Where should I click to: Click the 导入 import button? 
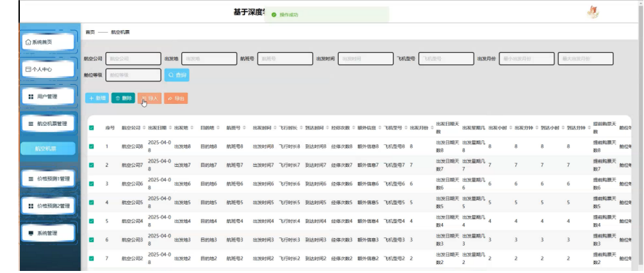click(x=149, y=98)
